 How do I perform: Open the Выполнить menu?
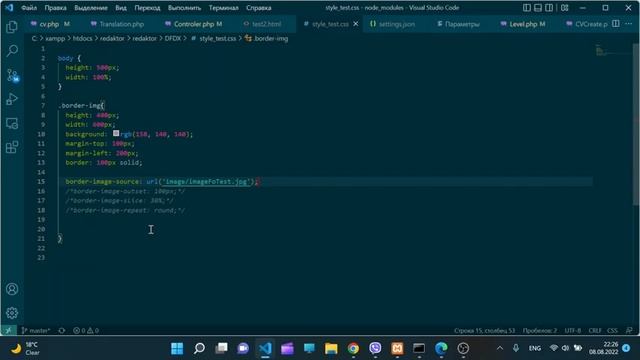[184, 8]
